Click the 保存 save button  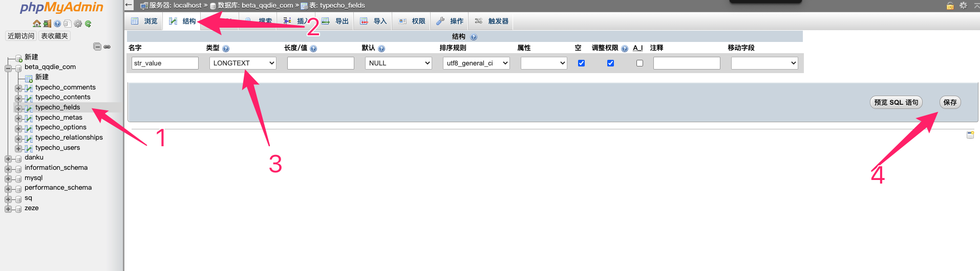[950, 102]
